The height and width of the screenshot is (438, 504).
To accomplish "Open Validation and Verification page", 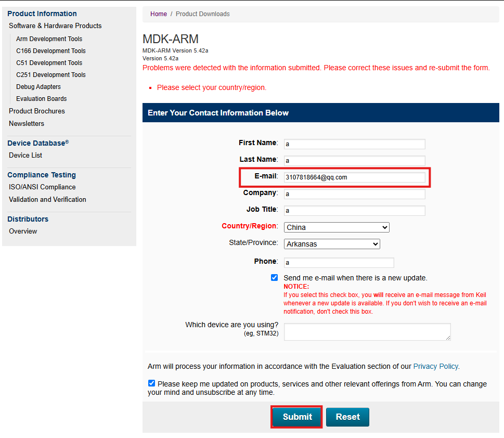I will (47, 199).
